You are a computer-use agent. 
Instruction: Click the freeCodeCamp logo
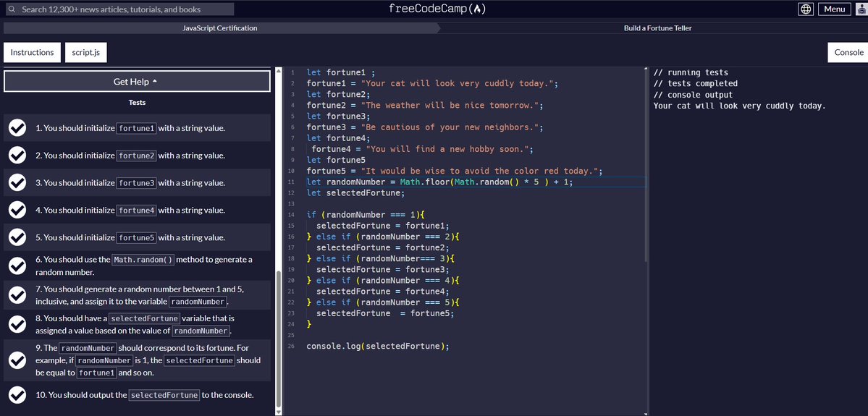coord(437,9)
